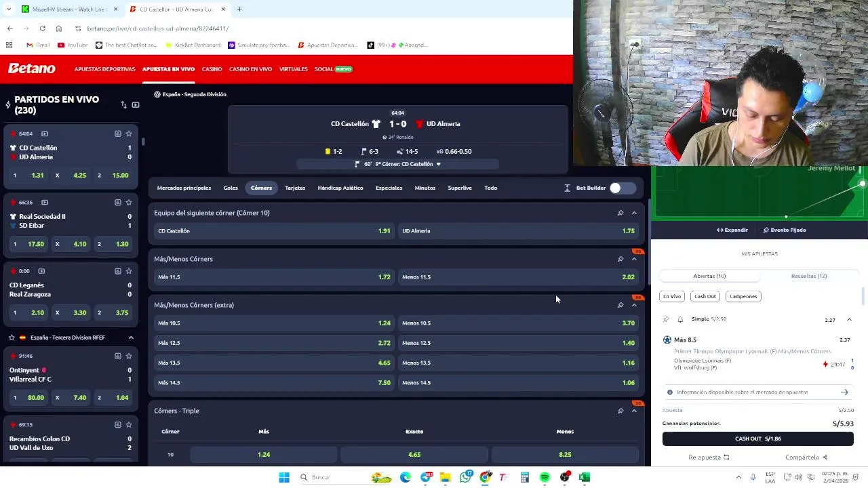Select Abiertas (10) bets view
This screenshot has height=488, width=868.
(x=709, y=276)
